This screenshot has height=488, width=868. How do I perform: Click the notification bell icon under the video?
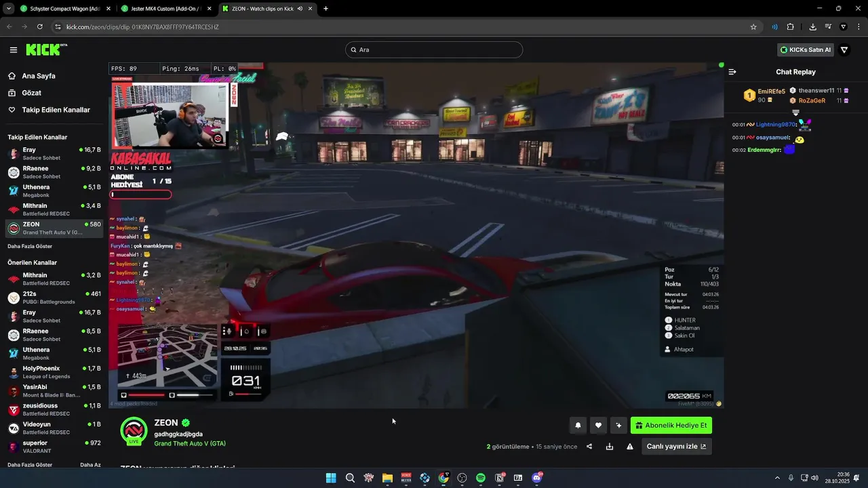(578, 426)
